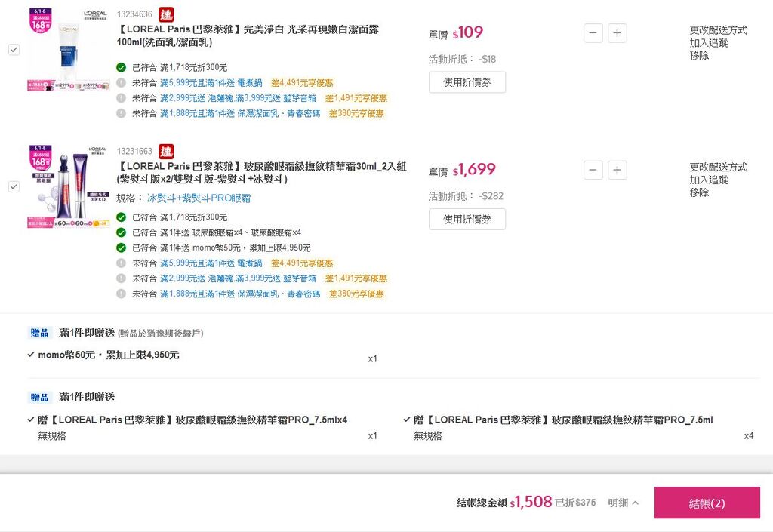Click 移除 to remove the eye cream item
The height and width of the screenshot is (532, 773).
click(699, 192)
